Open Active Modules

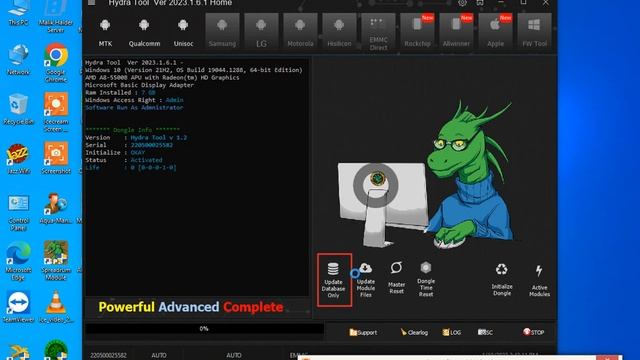coord(539,281)
